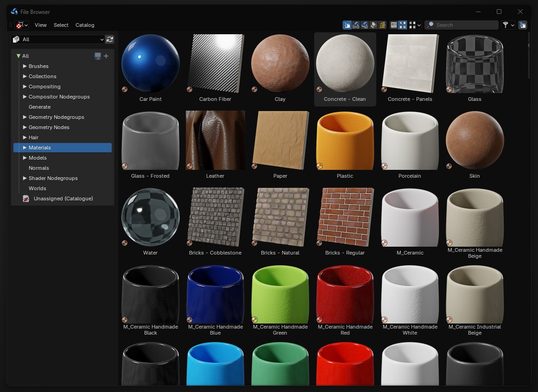Add a new catalog with plus icon

pos(107,56)
